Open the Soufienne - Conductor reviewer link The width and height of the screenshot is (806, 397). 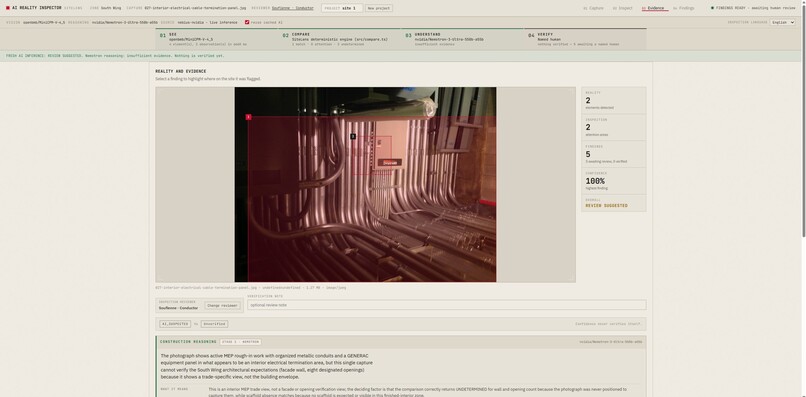click(292, 8)
